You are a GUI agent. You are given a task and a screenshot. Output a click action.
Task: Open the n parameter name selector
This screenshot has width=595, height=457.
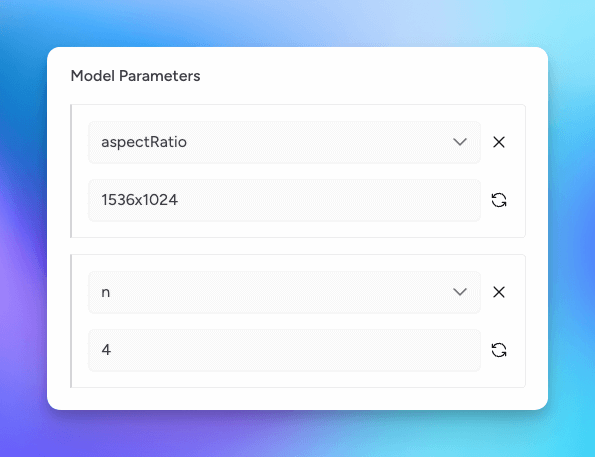(x=284, y=292)
